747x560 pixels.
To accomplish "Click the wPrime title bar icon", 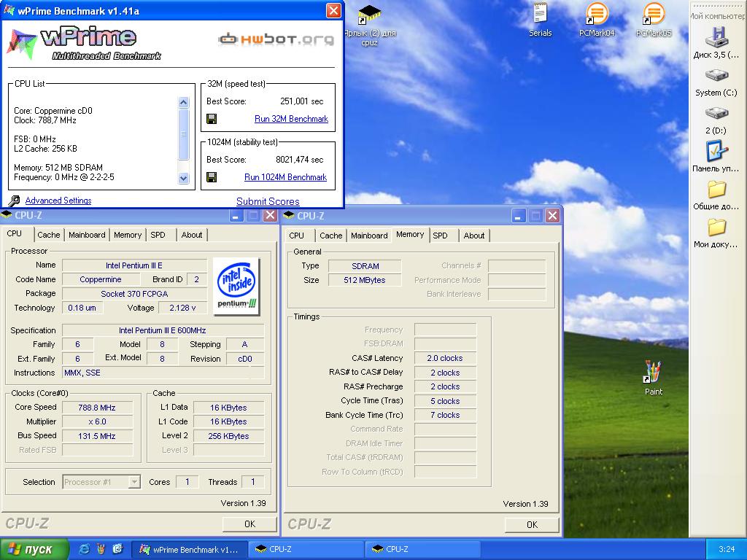I will coord(9,10).
